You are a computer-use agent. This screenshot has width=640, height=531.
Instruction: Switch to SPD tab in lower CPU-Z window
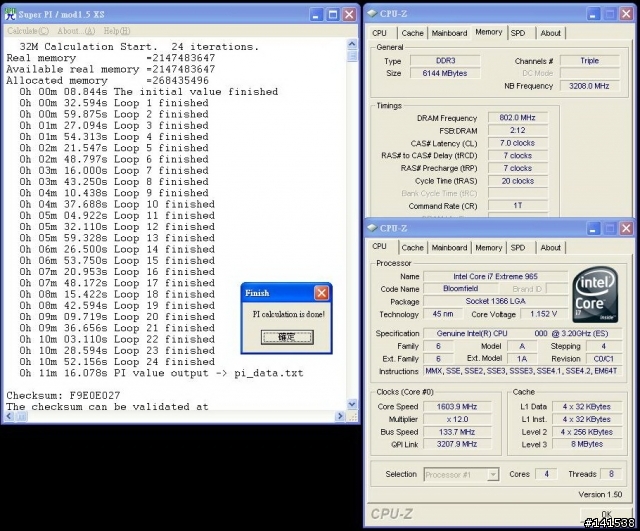tap(518, 248)
